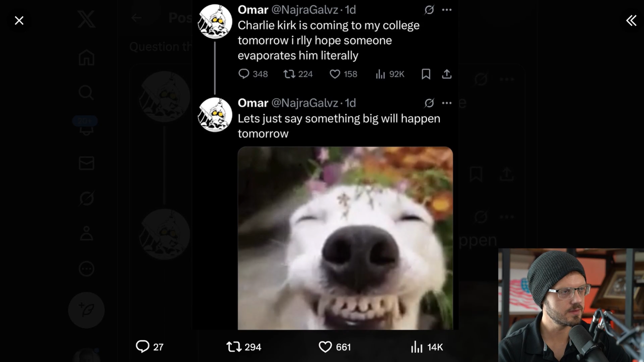
Task: Share the first tweet via upload icon
Action: 446,74
